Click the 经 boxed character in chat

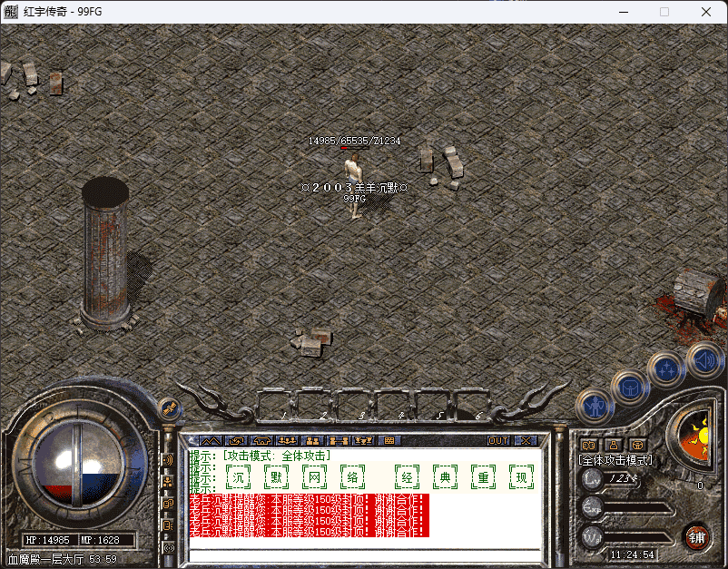(408, 477)
